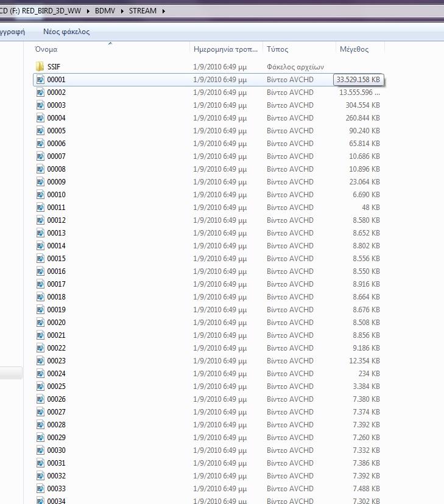The height and width of the screenshot is (504, 444).
Task: Select the 00021 video file icon
Action: [x=40, y=335]
